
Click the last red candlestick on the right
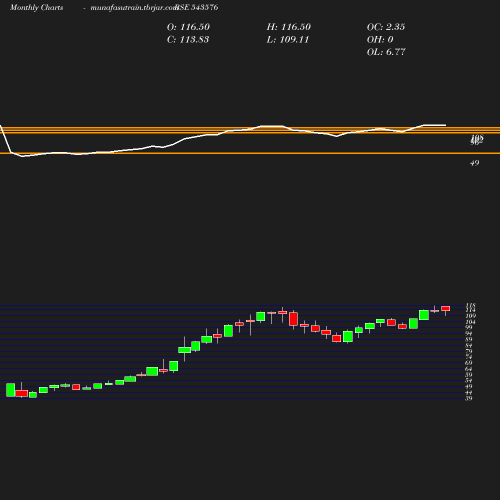pos(446,309)
